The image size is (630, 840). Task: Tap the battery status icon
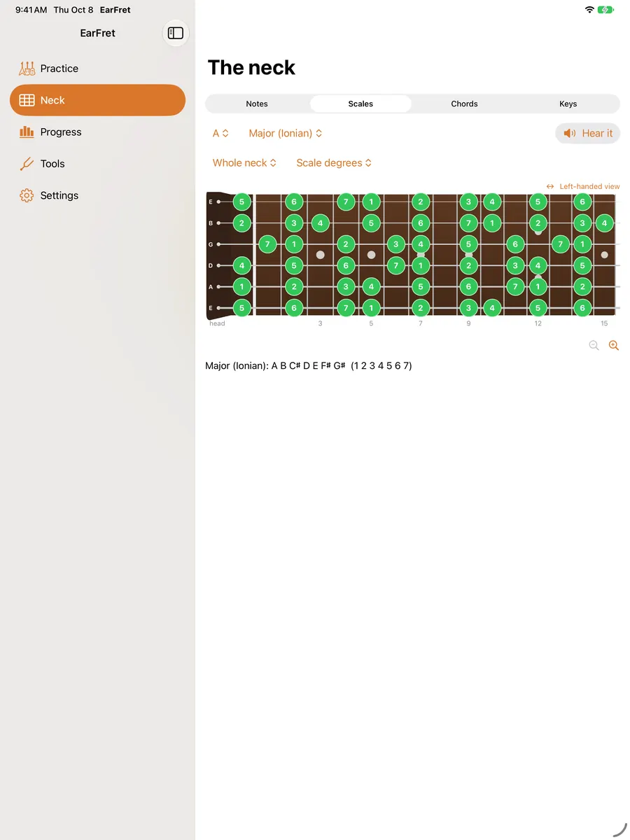(x=606, y=10)
